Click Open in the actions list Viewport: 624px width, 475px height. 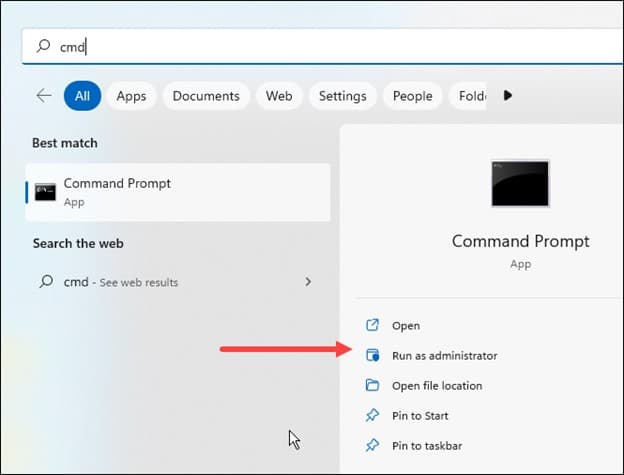pyautogui.click(x=406, y=326)
